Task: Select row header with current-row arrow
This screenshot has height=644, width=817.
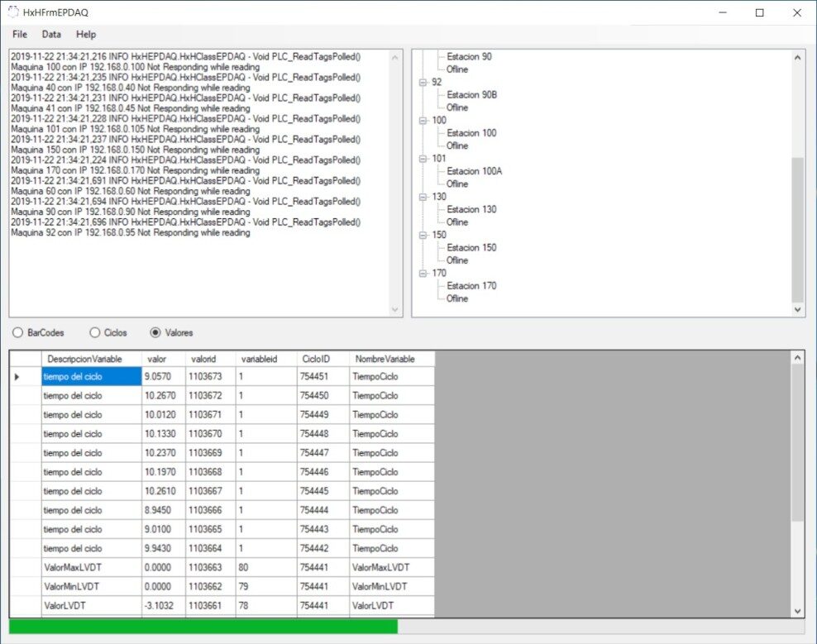Action: coord(26,376)
